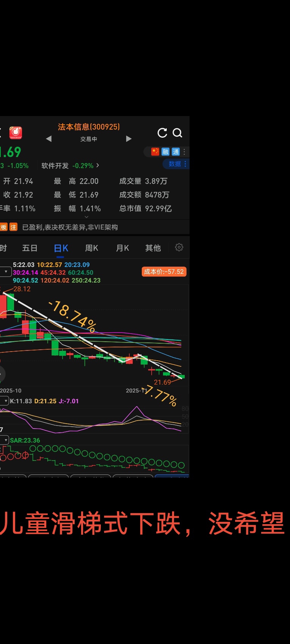
Task: Open the three-dot menu beside badges
Action: tap(184, 152)
